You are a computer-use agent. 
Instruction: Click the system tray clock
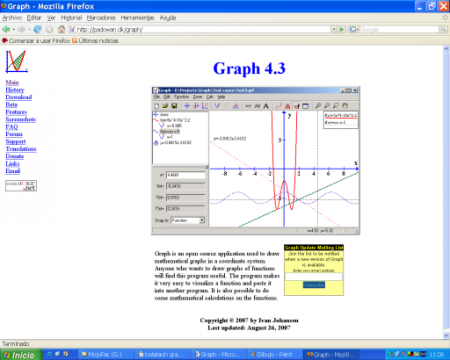tap(436, 355)
